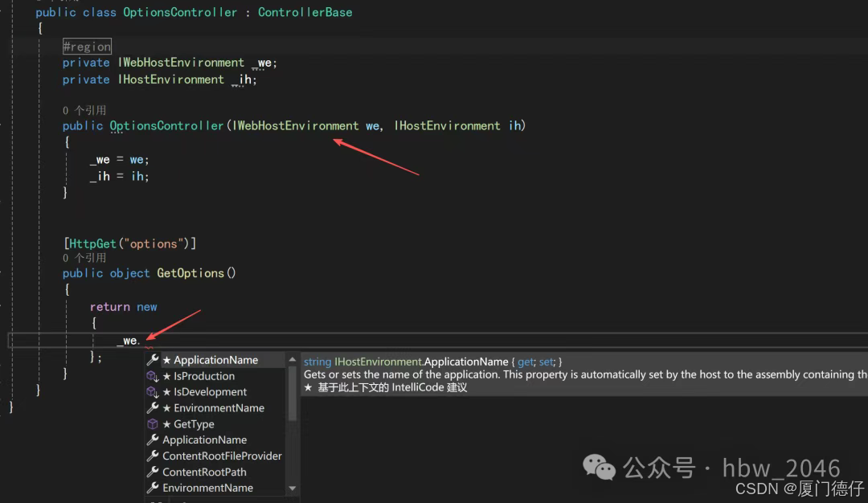This screenshot has width=868, height=503.
Task: Click the IntelliCode suggestion note in the tooltip
Action: 386,387
